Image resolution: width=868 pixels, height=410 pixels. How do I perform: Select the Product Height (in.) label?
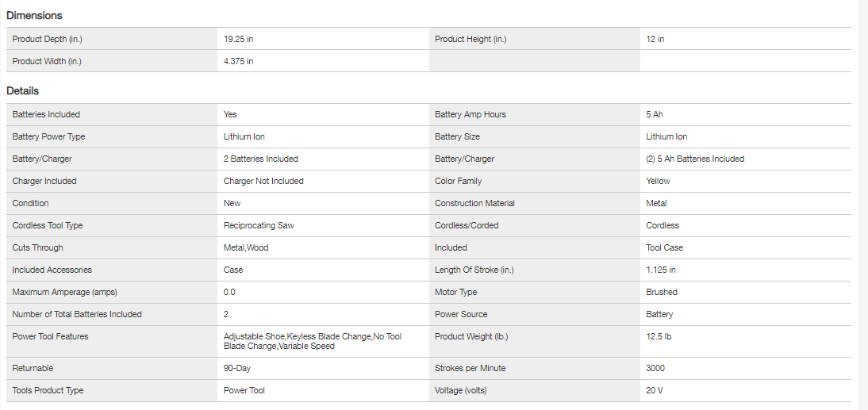[x=470, y=39]
